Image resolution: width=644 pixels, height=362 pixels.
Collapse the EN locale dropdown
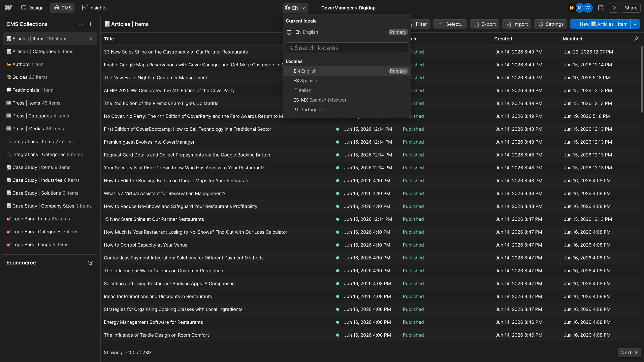[295, 8]
